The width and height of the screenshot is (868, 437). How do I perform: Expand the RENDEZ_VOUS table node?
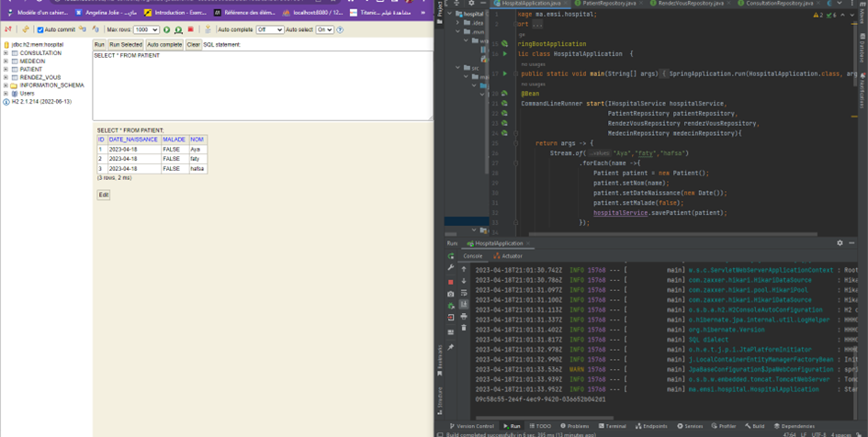[6, 77]
